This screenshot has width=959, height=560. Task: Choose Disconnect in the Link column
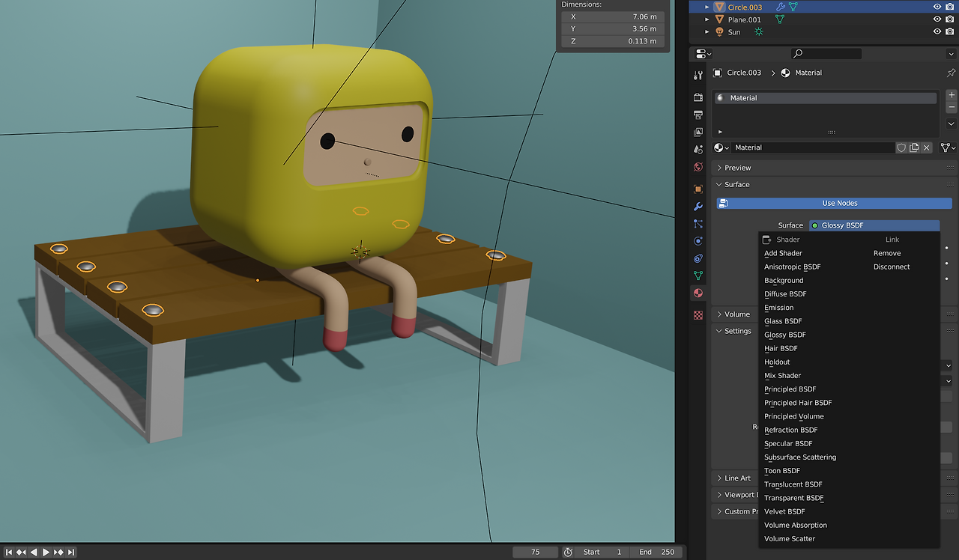[892, 267]
